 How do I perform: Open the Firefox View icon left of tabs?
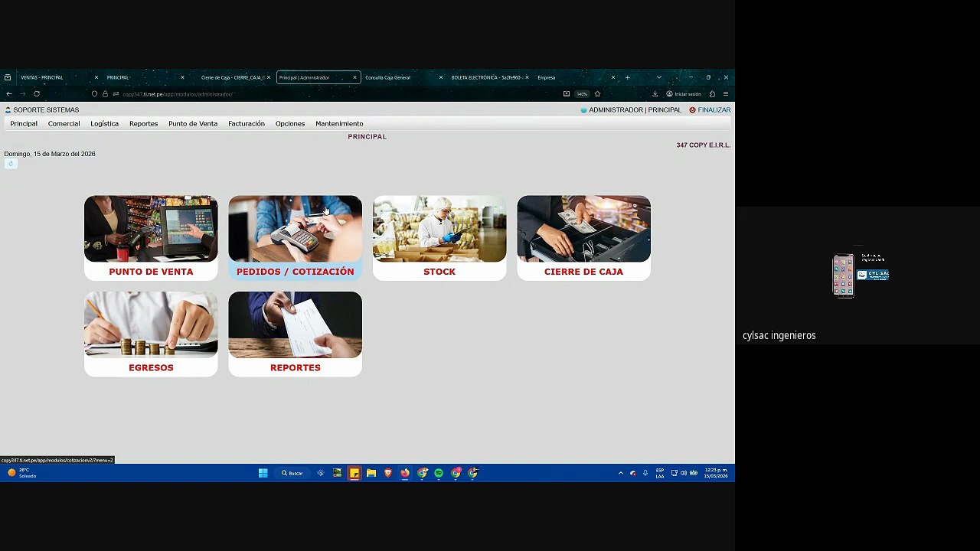coord(8,77)
